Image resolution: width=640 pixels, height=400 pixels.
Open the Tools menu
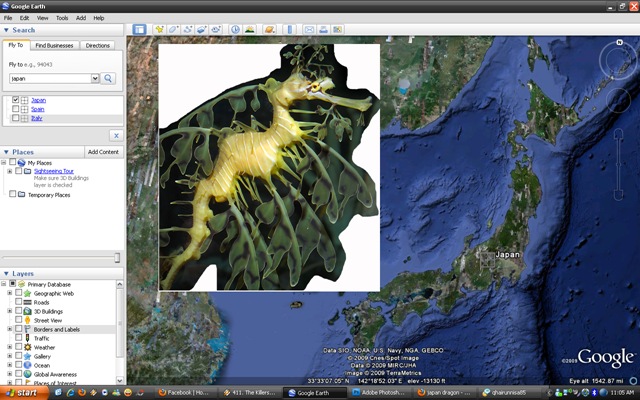click(x=62, y=18)
